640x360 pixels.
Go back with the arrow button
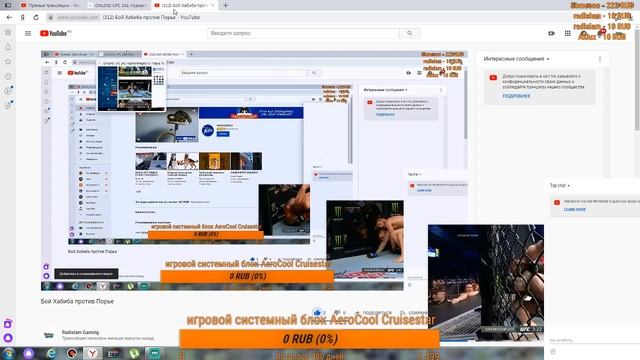tap(9, 18)
